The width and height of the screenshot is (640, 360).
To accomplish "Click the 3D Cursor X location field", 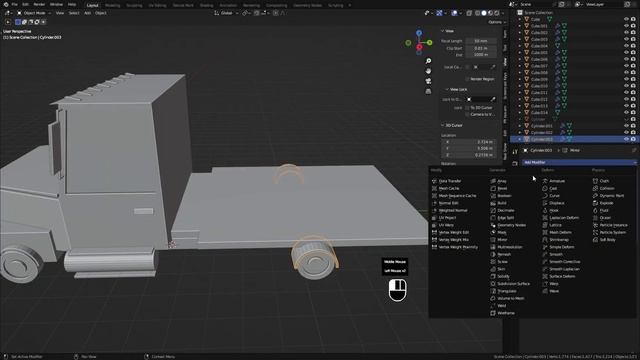I will 468,142.
